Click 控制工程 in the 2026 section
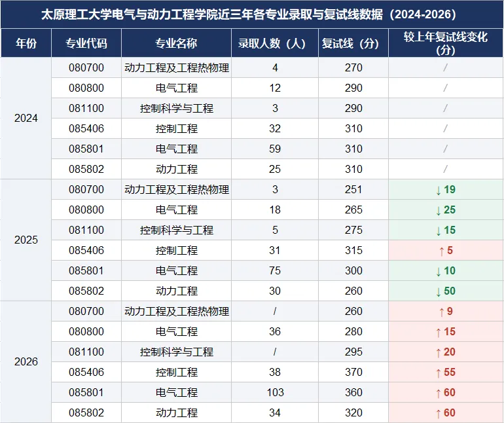This screenshot has width=504, height=423. [177, 372]
